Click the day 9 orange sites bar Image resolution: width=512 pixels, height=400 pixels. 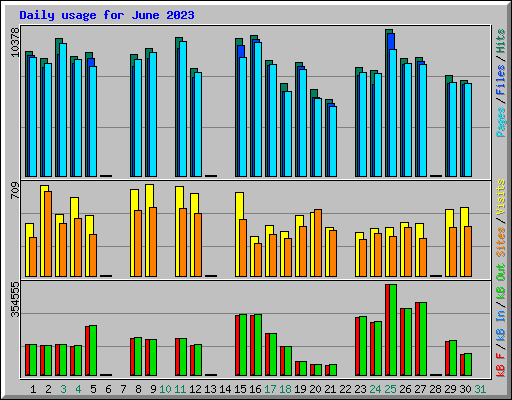coord(153,242)
